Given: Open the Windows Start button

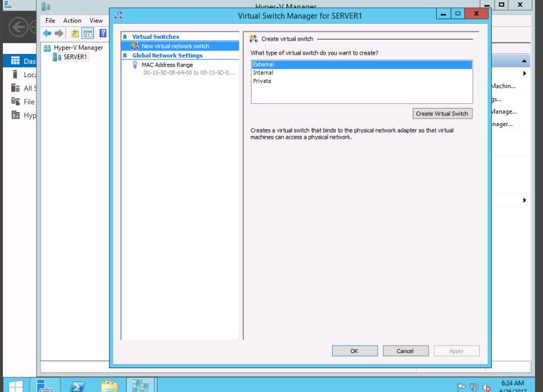Looking at the screenshot, I should [15, 385].
